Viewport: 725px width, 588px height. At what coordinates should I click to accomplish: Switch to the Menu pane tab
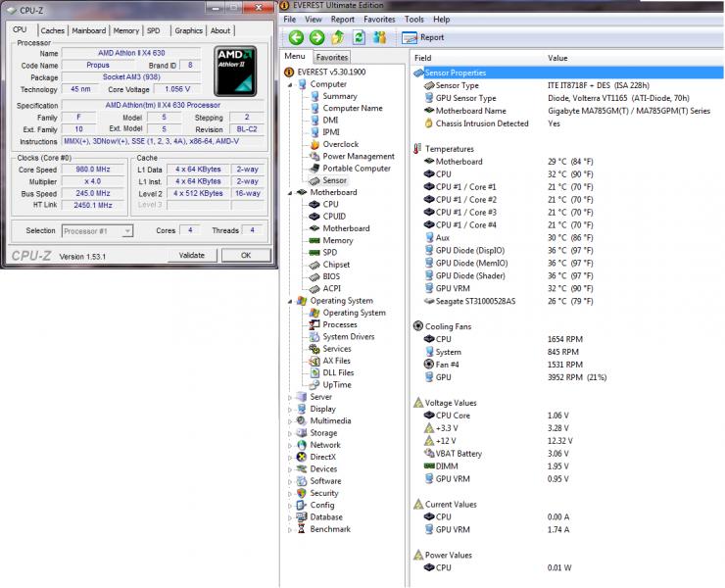[295, 56]
